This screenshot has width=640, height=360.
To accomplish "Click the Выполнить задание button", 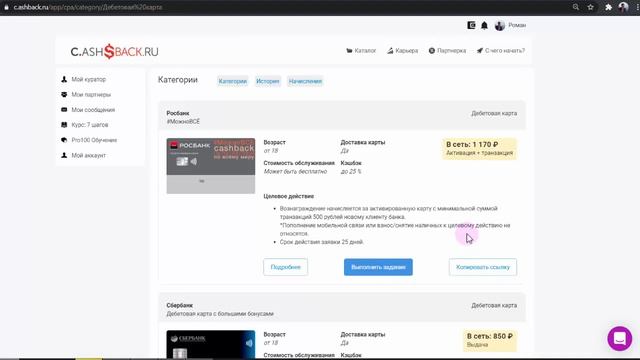I will [x=378, y=267].
